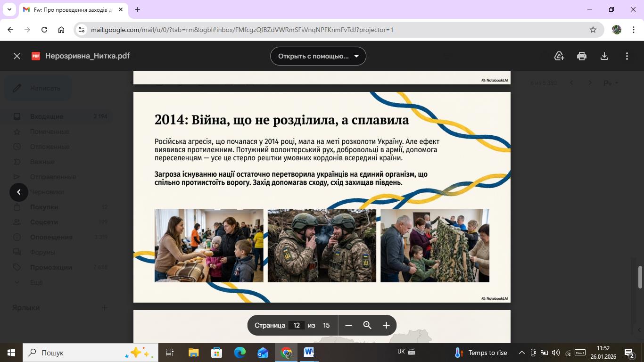Download the PDF file
Image resolution: width=644 pixels, height=362 pixels.
[x=604, y=56]
